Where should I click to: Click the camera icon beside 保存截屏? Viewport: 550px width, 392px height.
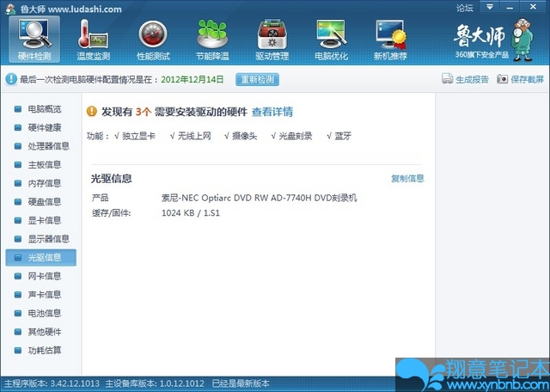coord(502,79)
